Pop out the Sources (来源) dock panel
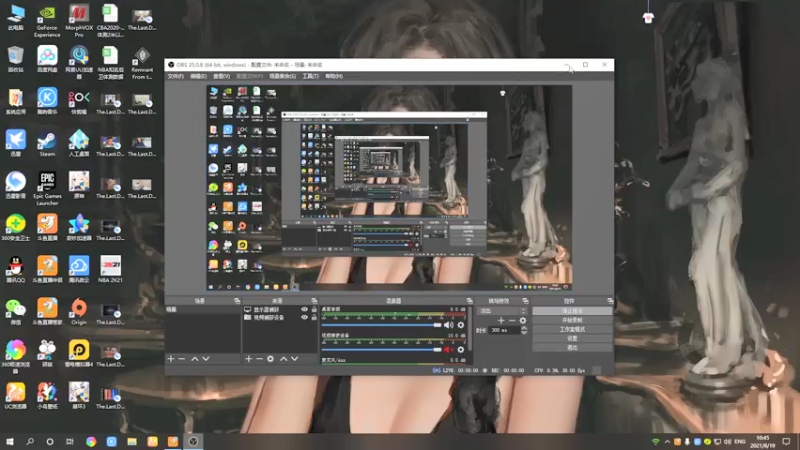800x450 pixels. pyautogui.click(x=314, y=301)
